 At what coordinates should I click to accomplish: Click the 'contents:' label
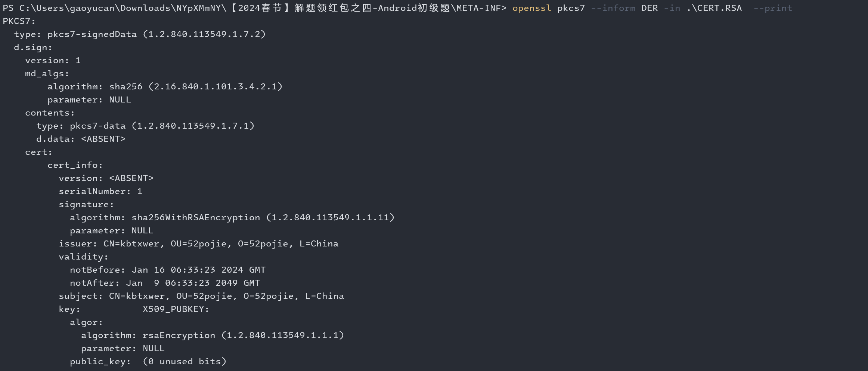(x=50, y=113)
